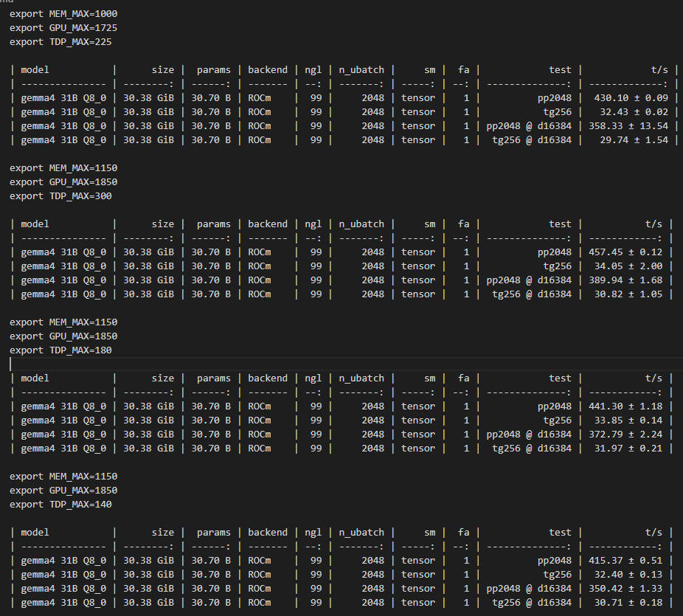Click 'model' header in first table
Screen dimensions: 683x616
pos(35,70)
